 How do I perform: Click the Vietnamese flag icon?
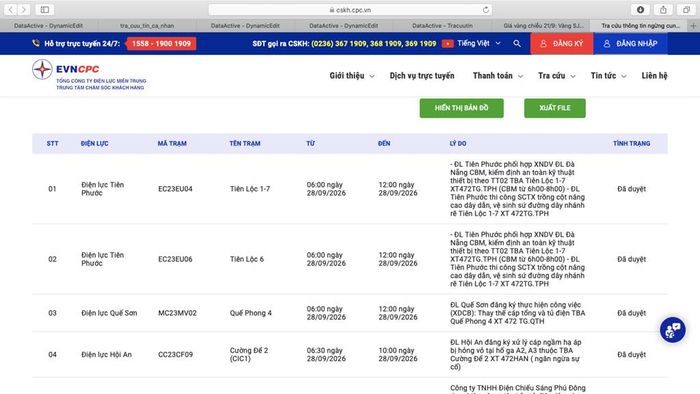[x=447, y=43]
